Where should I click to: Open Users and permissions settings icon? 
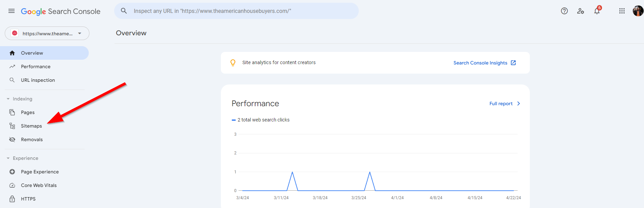[x=581, y=11]
